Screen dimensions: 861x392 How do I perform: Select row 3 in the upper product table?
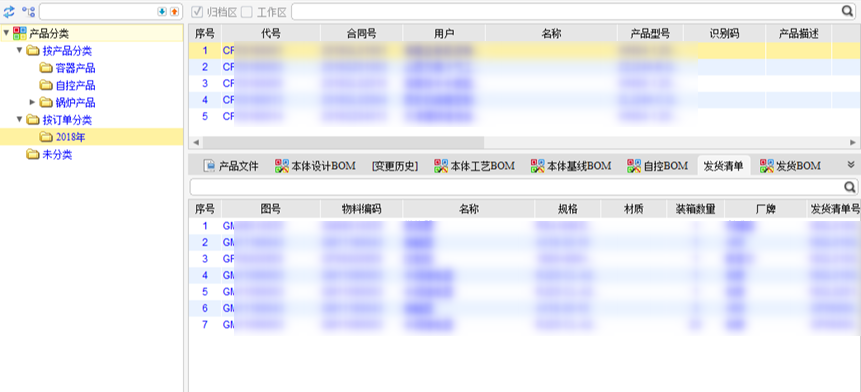[524, 83]
